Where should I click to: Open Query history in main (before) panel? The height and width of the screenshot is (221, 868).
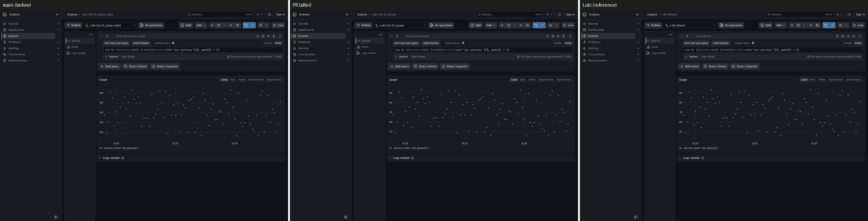[135, 66]
